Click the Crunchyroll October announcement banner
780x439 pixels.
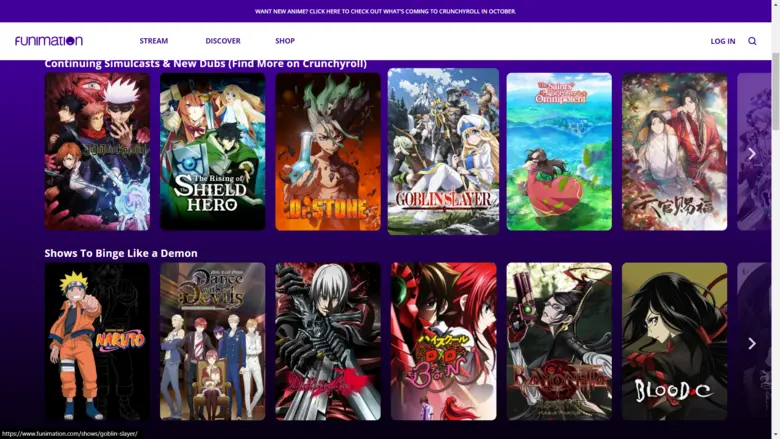coord(386,11)
